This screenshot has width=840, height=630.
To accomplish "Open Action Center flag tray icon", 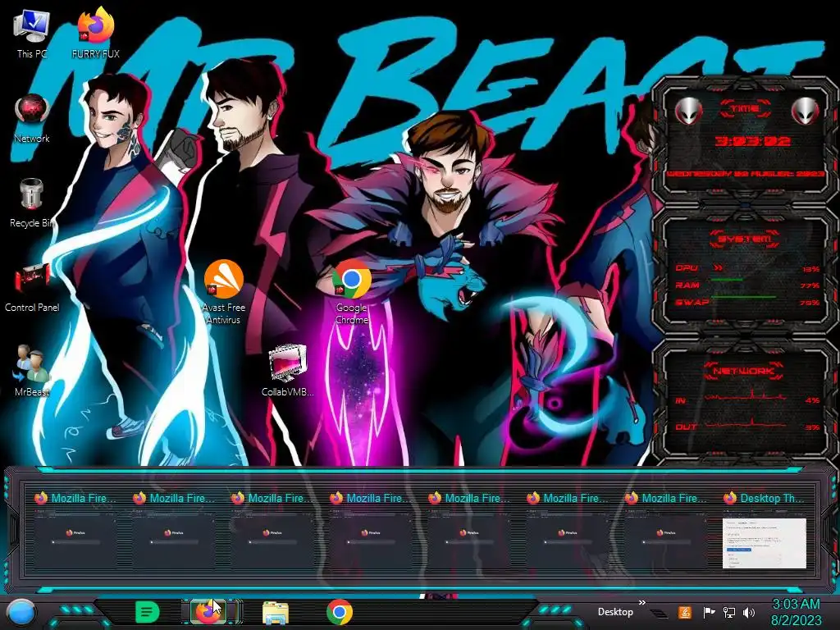I will click(709, 612).
